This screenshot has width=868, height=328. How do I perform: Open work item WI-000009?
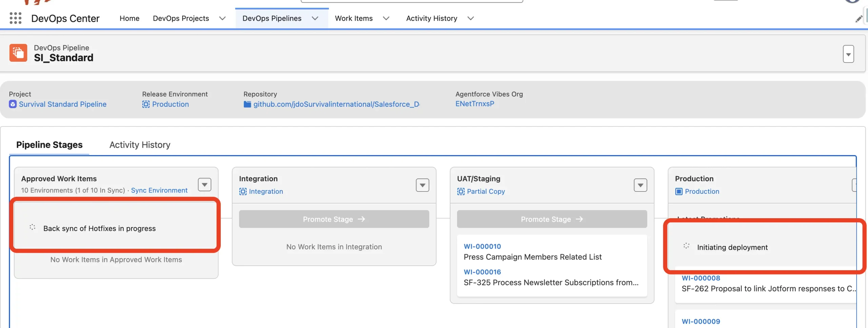click(701, 321)
